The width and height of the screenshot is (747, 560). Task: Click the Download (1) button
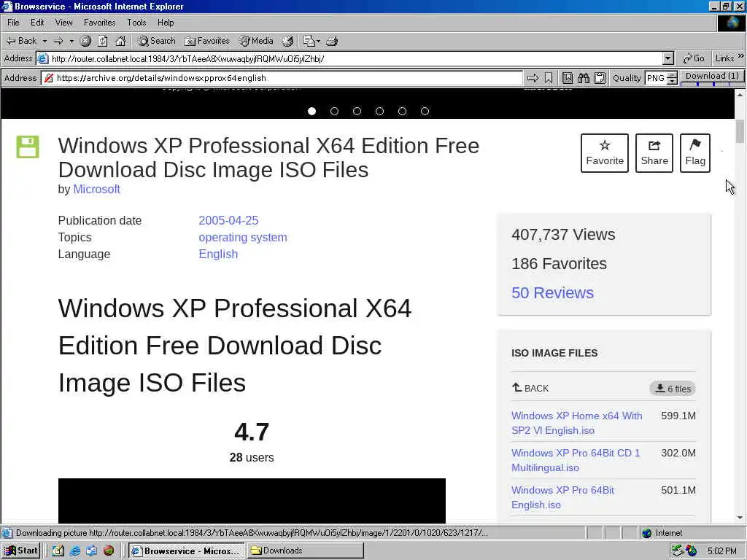click(x=712, y=76)
